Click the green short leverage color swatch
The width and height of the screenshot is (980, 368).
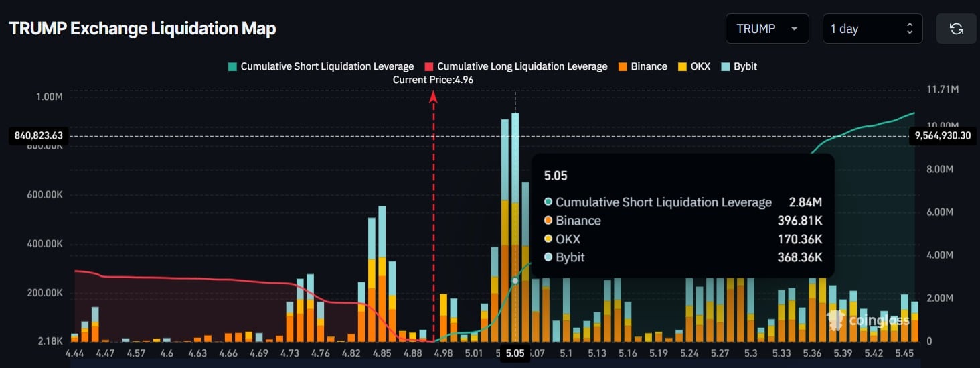point(232,66)
